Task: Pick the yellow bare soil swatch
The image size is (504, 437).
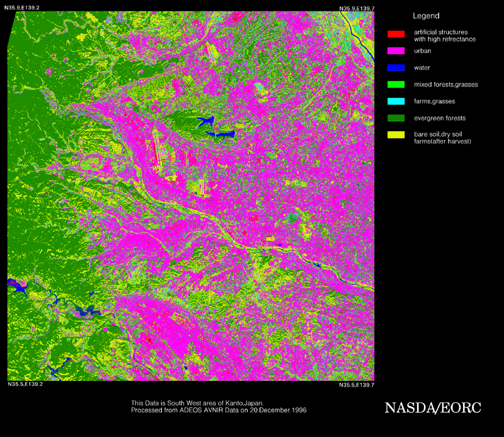Action: coord(396,134)
